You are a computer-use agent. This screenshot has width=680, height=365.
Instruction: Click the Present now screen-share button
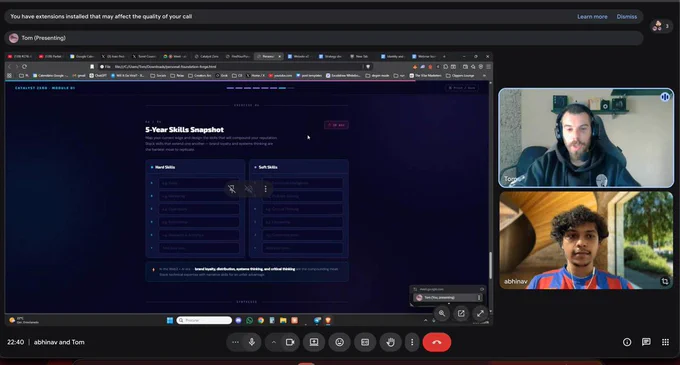(314, 342)
